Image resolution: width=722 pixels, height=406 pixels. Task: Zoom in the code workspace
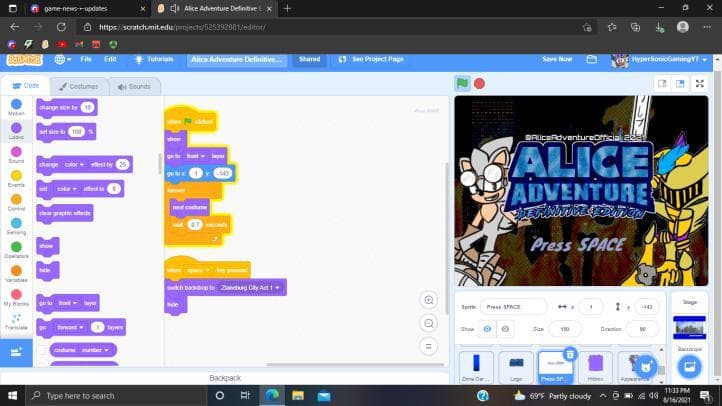click(429, 300)
